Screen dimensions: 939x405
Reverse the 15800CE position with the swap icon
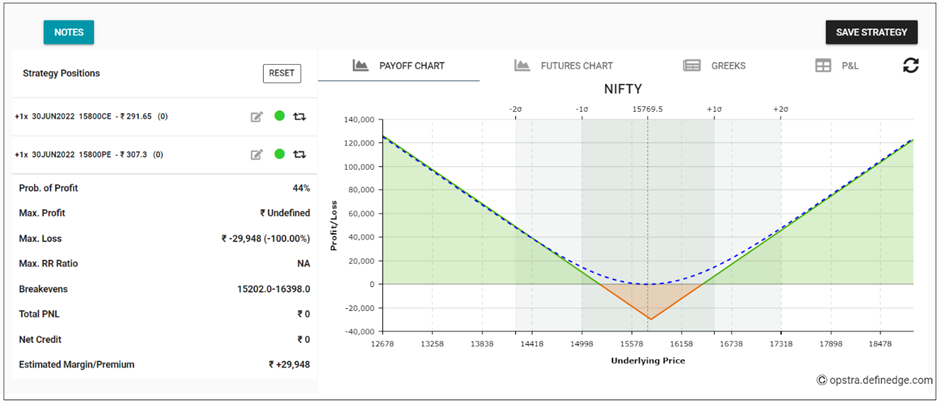pyautogui.click(x=299, y=116)
